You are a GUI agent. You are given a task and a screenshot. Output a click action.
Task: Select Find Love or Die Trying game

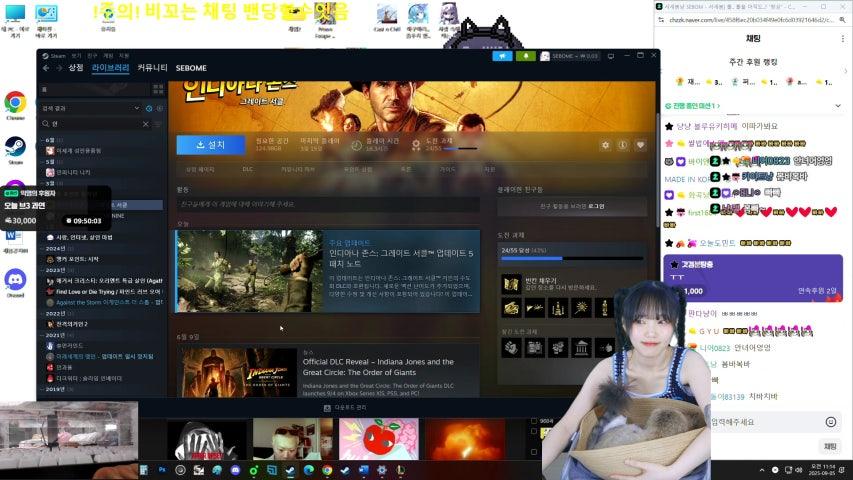(x=104, y=292)
